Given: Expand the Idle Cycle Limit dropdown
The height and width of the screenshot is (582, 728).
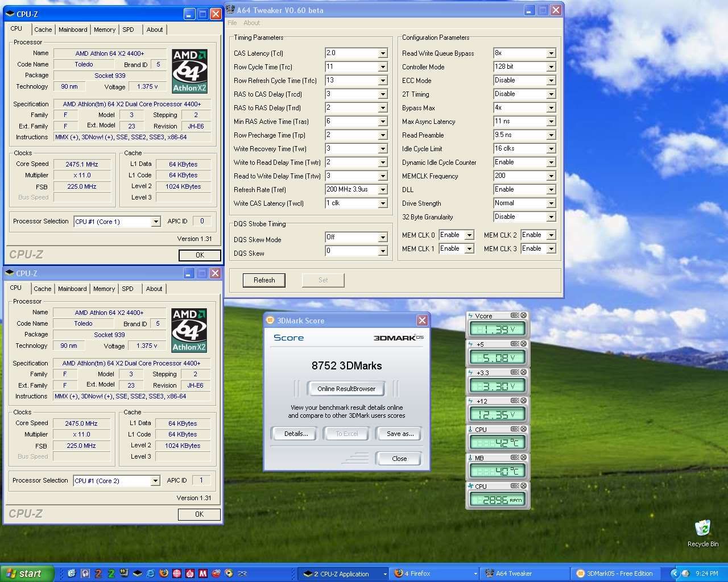Looking at the screenshot, I should tap(551, 149).
